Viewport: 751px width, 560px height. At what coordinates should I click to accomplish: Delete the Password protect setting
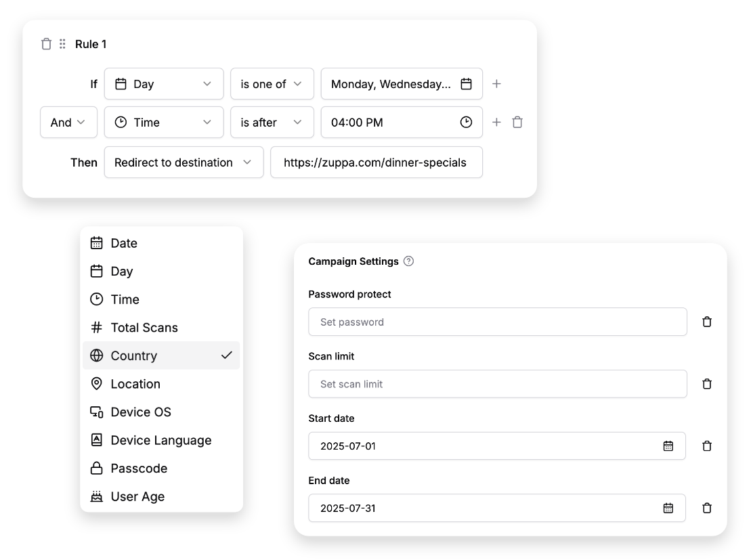(707, 322)
